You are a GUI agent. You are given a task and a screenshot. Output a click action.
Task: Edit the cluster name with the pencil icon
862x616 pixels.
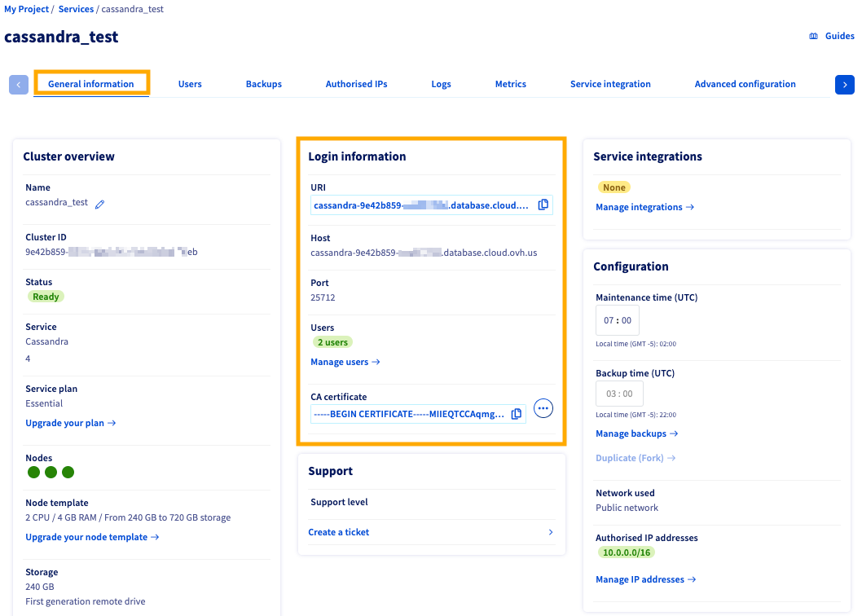[99, 205]
